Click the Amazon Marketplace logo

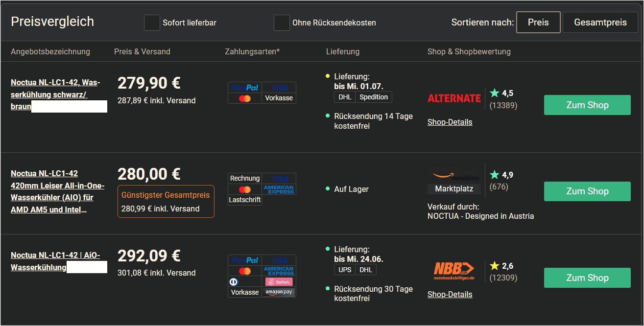click(454, 174)
